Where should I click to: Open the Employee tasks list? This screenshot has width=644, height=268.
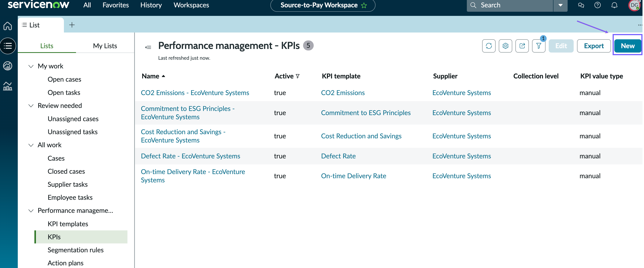point(70,198)
